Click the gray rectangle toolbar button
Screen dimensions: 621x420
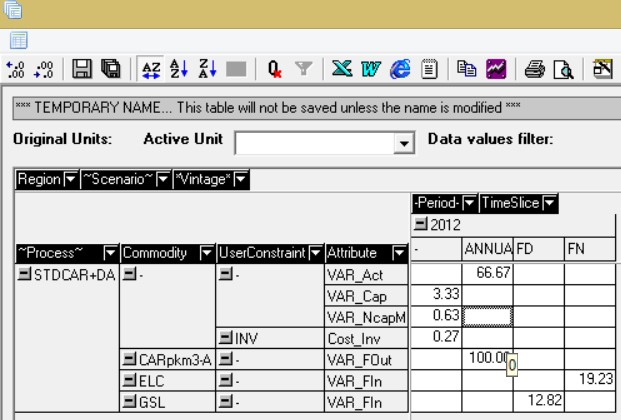[x=236, y=69]
